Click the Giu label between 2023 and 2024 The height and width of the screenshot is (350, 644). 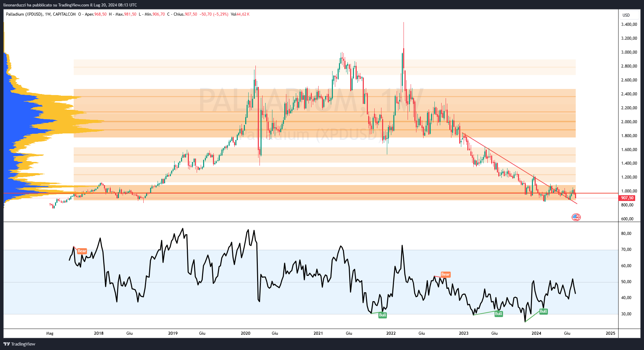[495, 333]
